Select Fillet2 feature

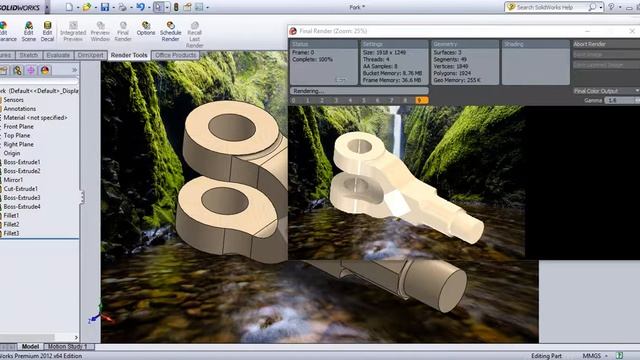pos(11,224)
